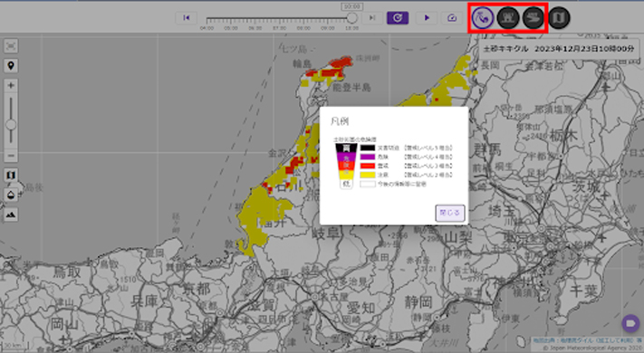Select the flood Kikikuru icon
The image size is (644, 353).
[533, 18]
